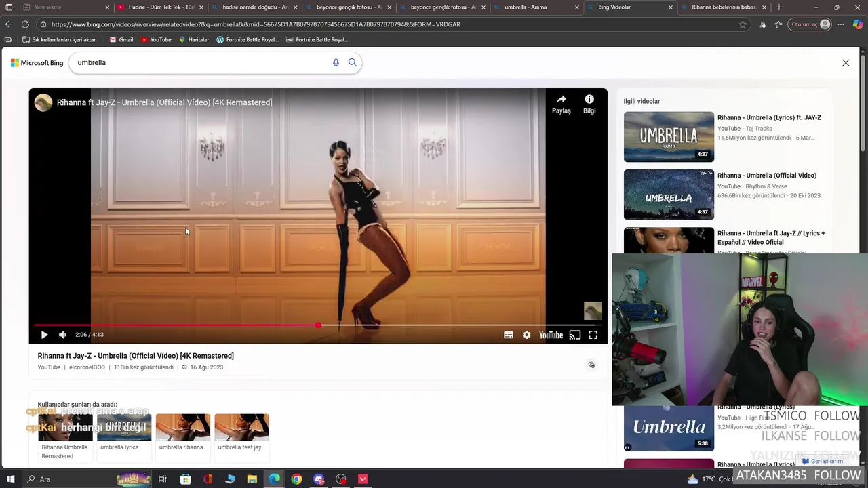Click the Geri bildirim feedback button
Screen dimensions: 868x488
click(x=823, y=462)
